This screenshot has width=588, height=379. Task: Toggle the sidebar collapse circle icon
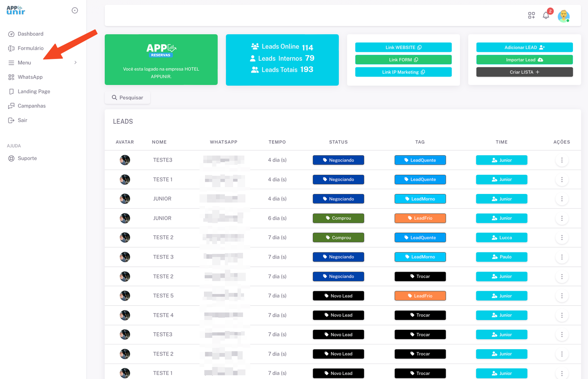click(x=75, y=10)
